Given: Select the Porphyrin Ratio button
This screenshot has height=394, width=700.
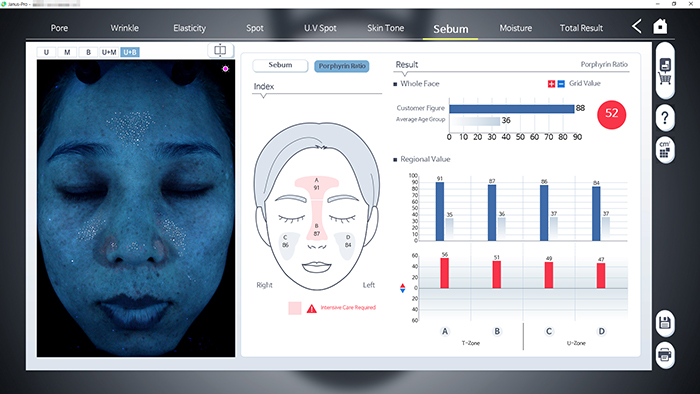Looking at the screenshot, I should [x=342, y=66].
